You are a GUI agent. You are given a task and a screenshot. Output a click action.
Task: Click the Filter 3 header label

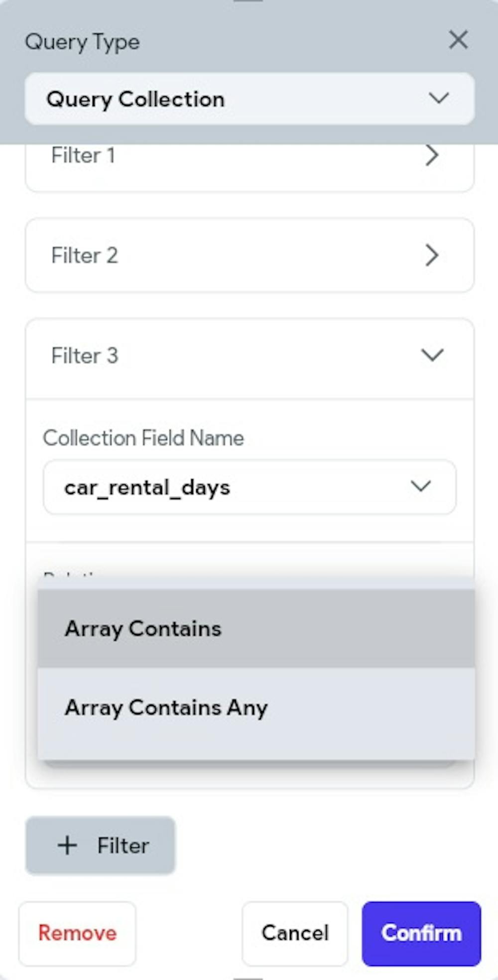click(x=85, y=356)
